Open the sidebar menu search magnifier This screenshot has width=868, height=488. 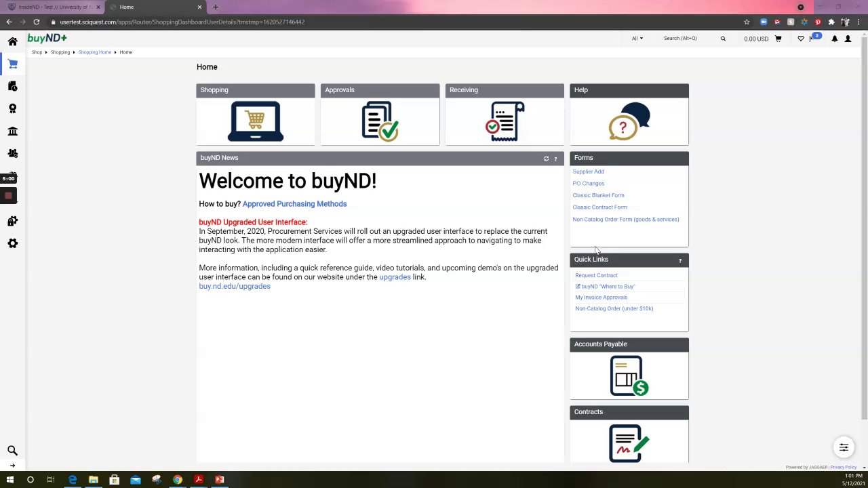pyautogui.click(x=12, y=450)
